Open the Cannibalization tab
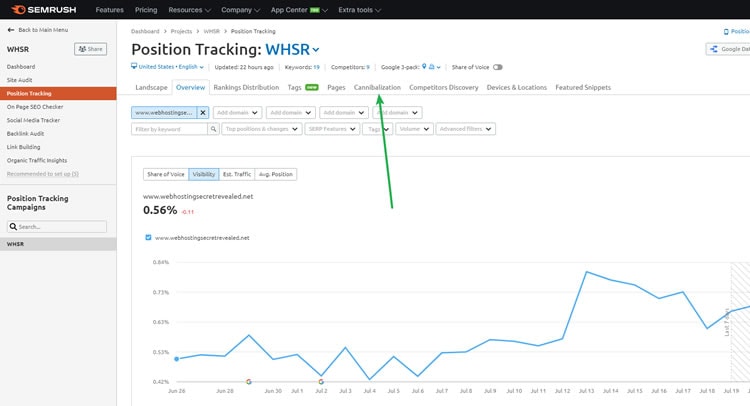750x406 pixels. click(377, 88)
